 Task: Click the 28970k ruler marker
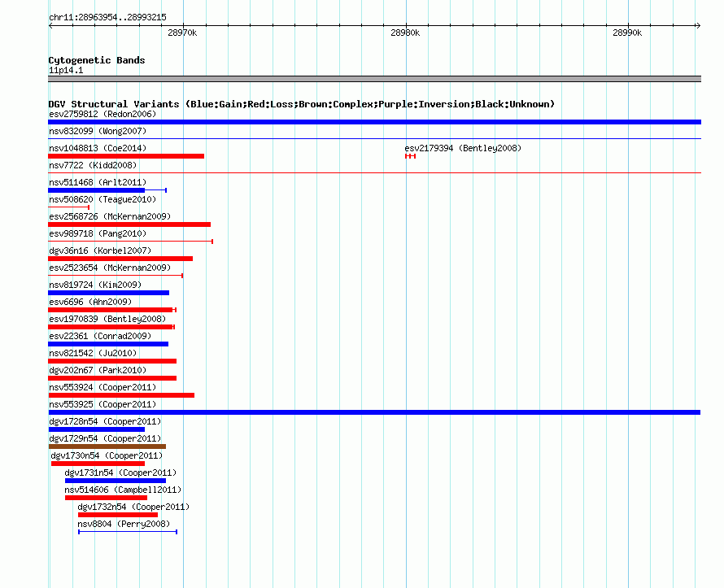(182, 33)
